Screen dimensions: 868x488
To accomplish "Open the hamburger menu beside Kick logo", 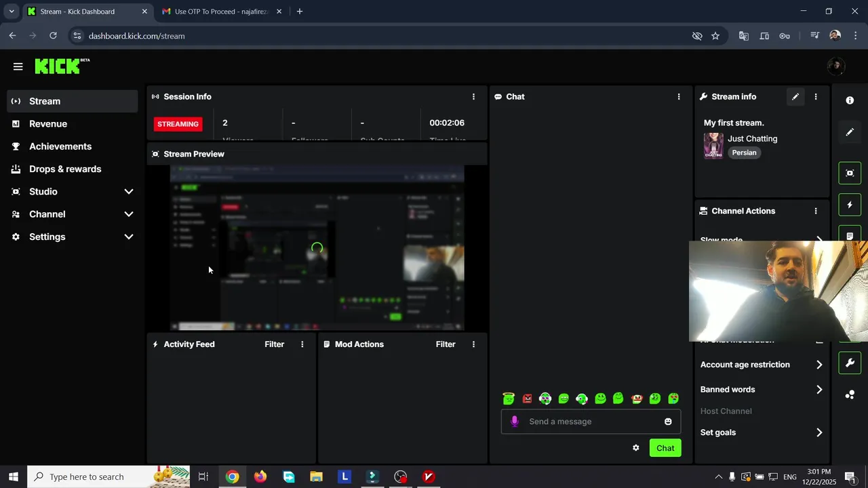I will [18, 66].
